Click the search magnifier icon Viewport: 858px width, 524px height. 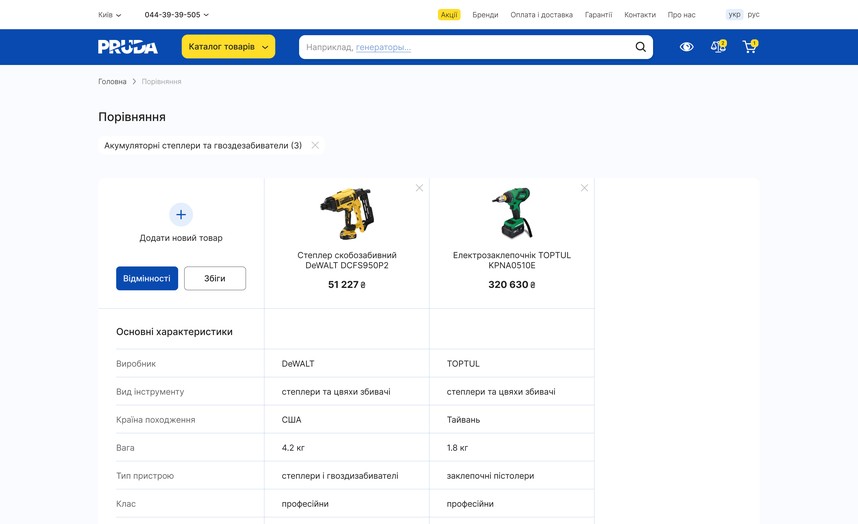tap(640, 47)
